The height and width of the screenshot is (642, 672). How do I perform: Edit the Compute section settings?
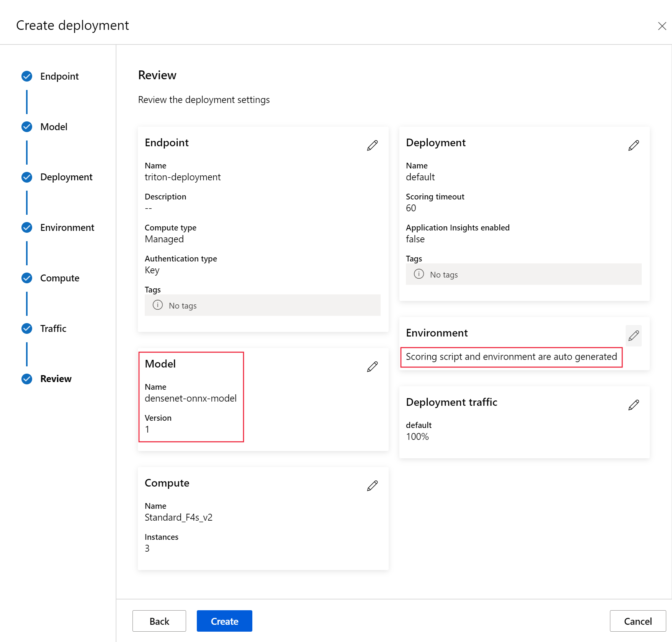point(372,486)
